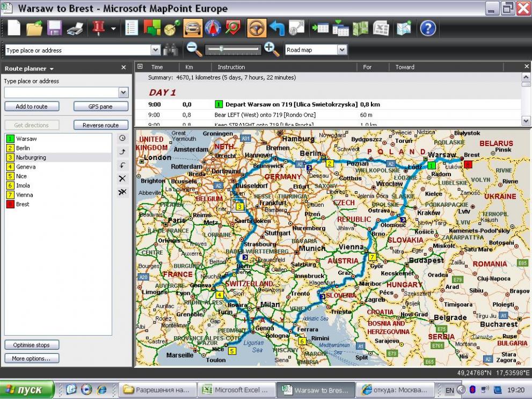This screenshot has height=399, width=532.
Task: Close the directions pane
Action: pyautogui.click(x=527, y=67)
